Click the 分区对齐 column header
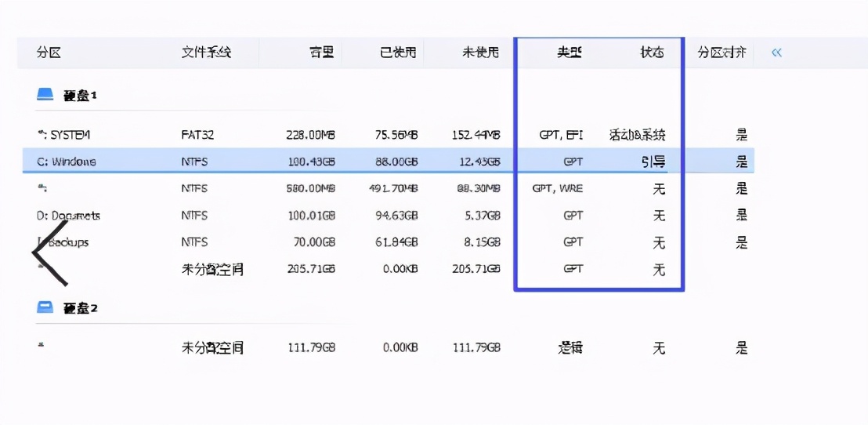This screenshot has width=868, height=425. coord(722,53)
